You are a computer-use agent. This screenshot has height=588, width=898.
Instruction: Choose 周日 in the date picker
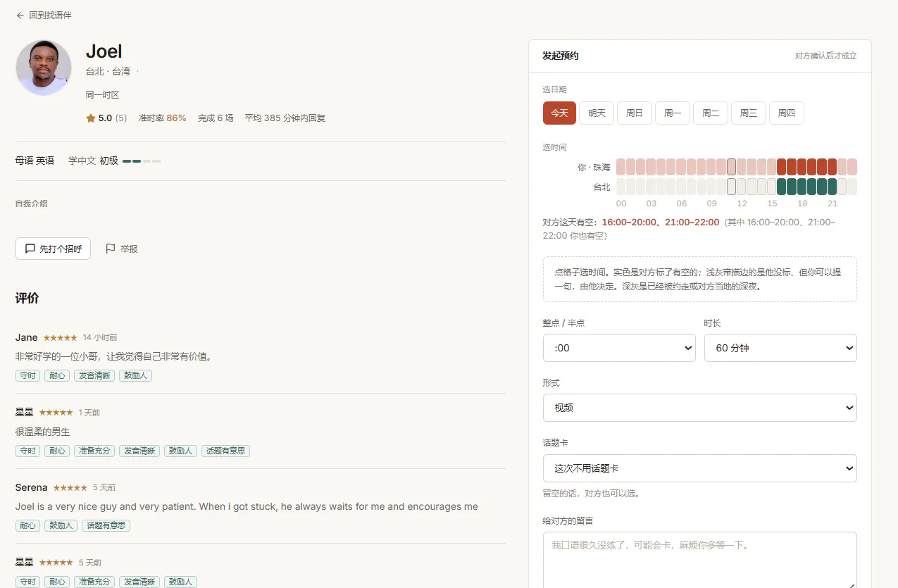635,113
